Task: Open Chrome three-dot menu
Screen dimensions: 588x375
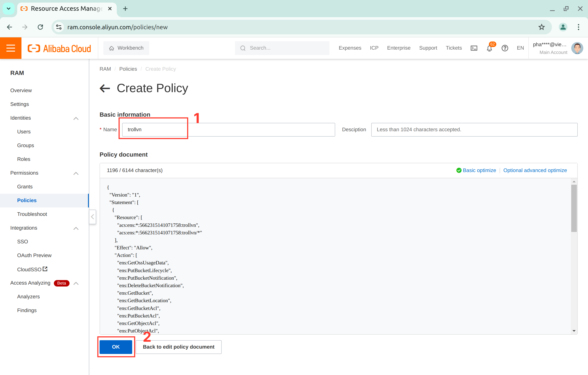Action: point(579,27)
